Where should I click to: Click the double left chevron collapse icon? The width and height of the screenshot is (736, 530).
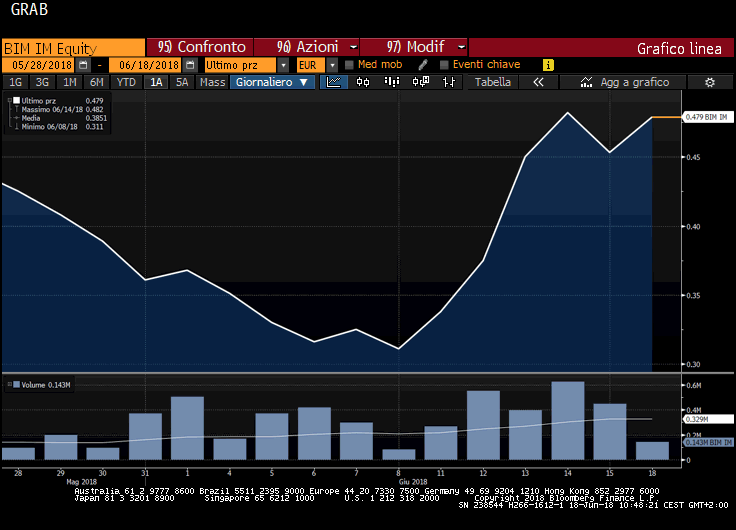pyautogui.click(x=538, y=83)
